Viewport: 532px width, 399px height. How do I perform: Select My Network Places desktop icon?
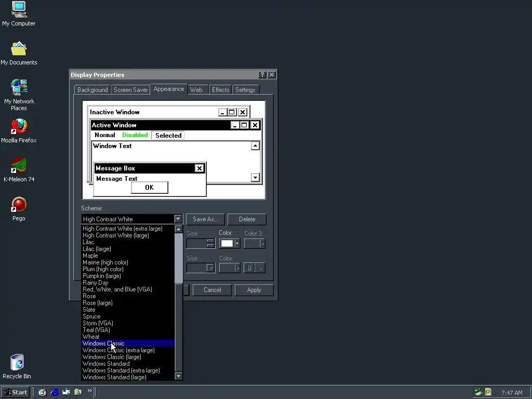tap(19, 95)
